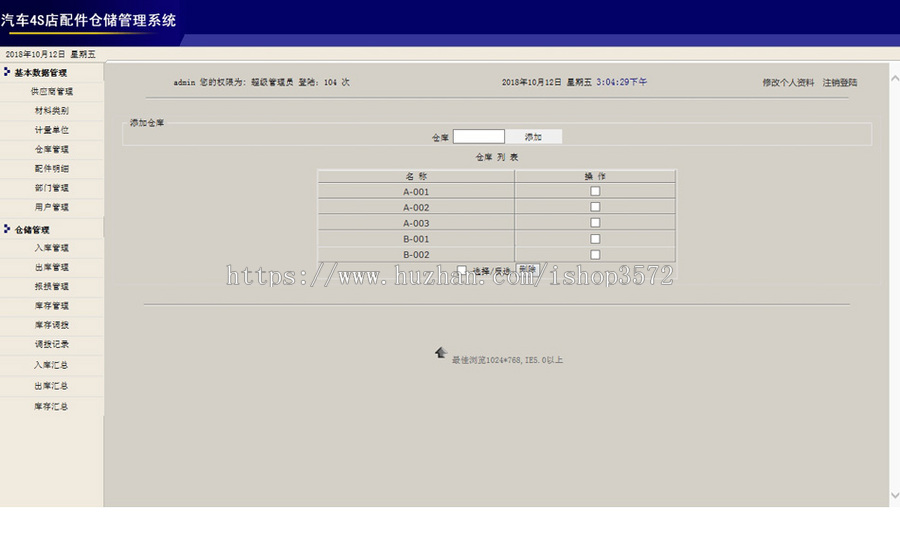Screen dimensions: 900x547
Task: Tick checkbox for warehouse A-003
Action: pyautogui.click(x=595, y=223)
